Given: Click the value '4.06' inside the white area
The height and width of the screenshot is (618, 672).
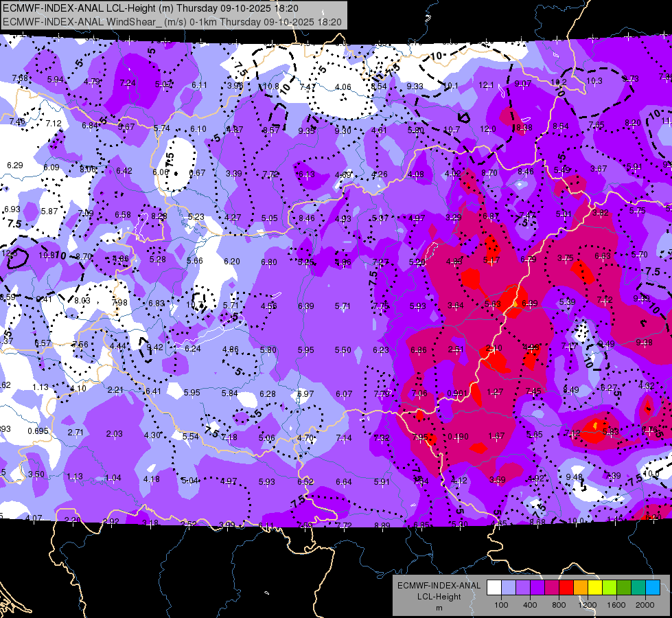Looking at the screenshot, I should (x=343, y=87).
